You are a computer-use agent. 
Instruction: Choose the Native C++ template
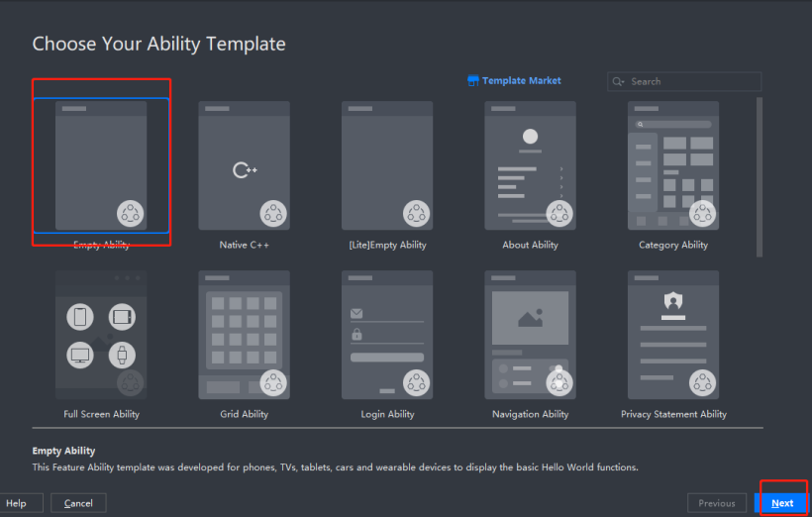[x=244, y=165]
